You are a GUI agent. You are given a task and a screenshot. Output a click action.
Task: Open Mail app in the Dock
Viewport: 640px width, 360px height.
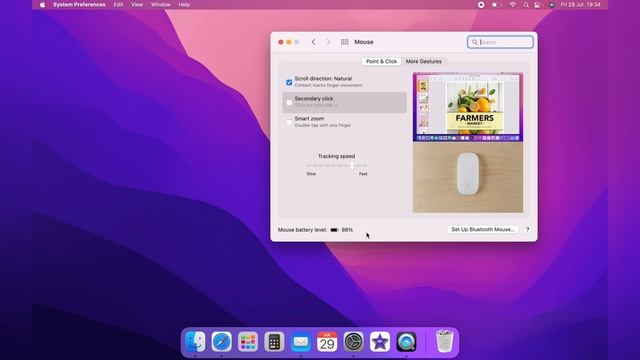(301, 341)
